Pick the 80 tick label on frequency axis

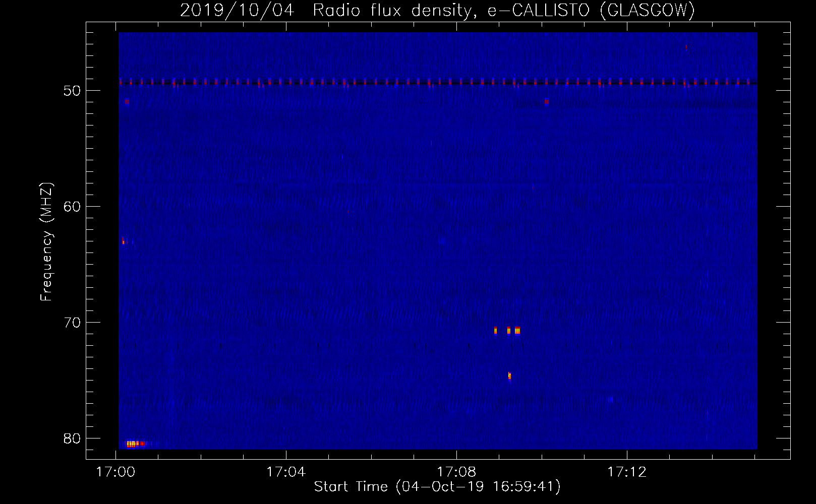[72, 438]
